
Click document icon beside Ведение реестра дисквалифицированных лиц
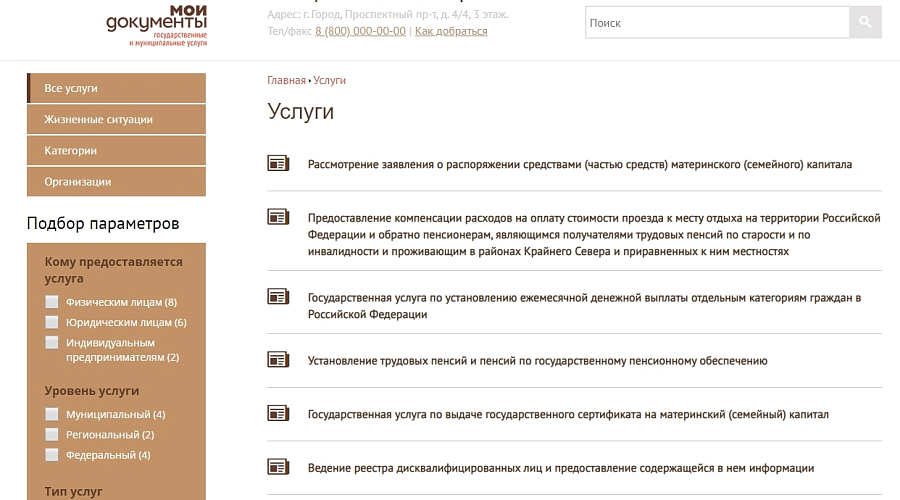tap(278, 467)
